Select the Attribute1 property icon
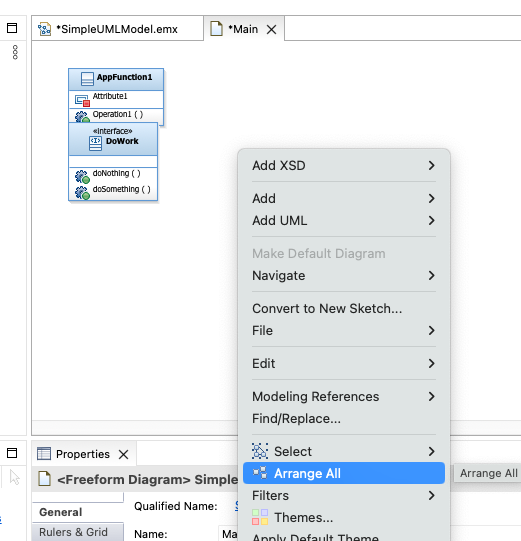Screen dimensions: 521x541 [82, 100]
